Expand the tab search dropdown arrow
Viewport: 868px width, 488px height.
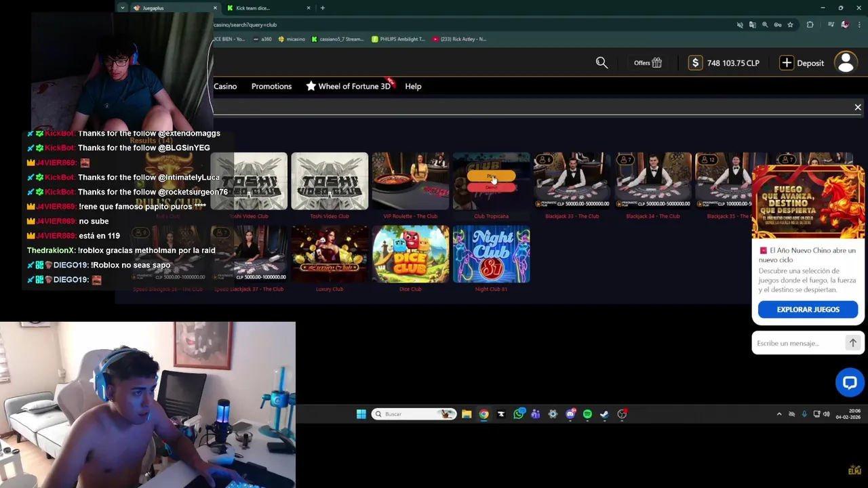[122, 8]
